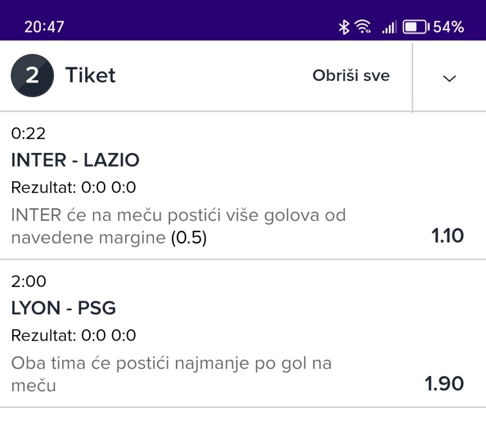Tap the Bluetooth status icon
The image size is (486, 448).
tap(344, 27)
